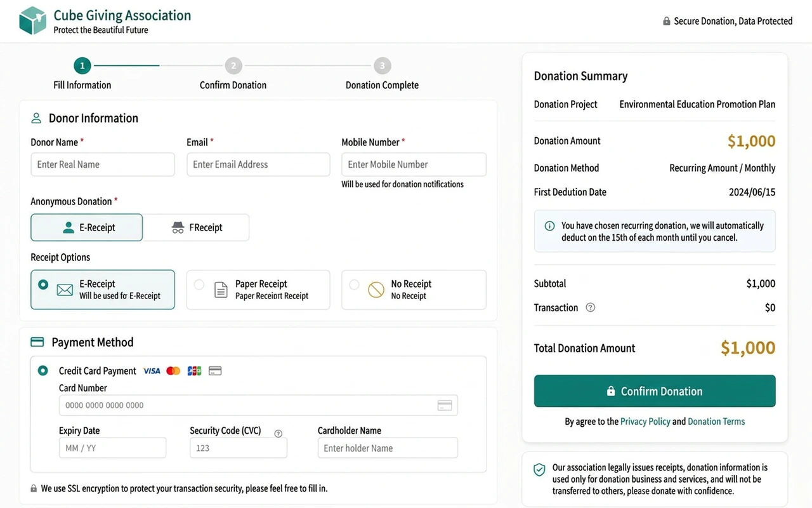This screenshot has width=812, height=508.
Task: Click the recurring donation info icon
Action: [x=549, y=226]
